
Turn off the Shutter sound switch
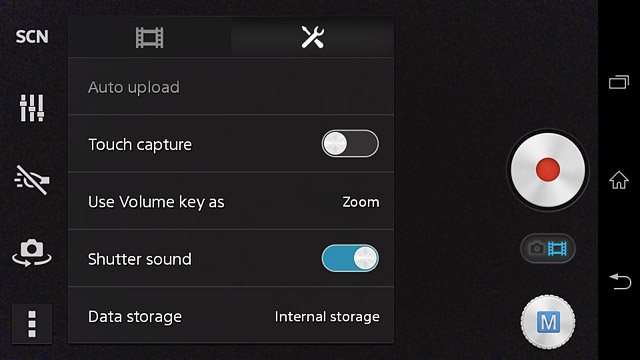tap(350, 258)
